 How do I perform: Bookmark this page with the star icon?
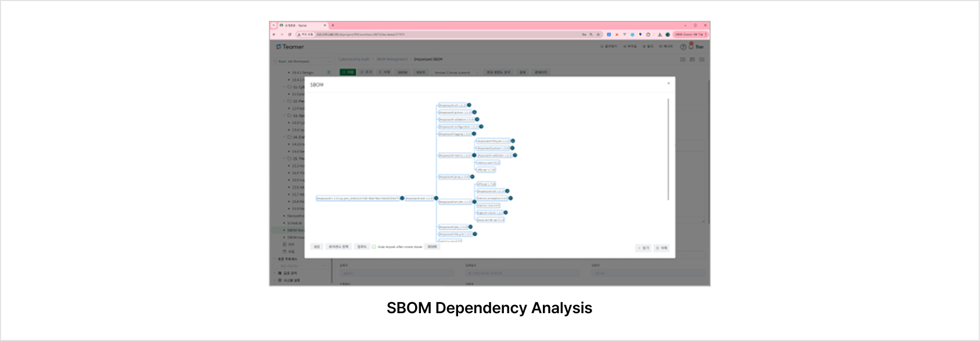(598, 34)
